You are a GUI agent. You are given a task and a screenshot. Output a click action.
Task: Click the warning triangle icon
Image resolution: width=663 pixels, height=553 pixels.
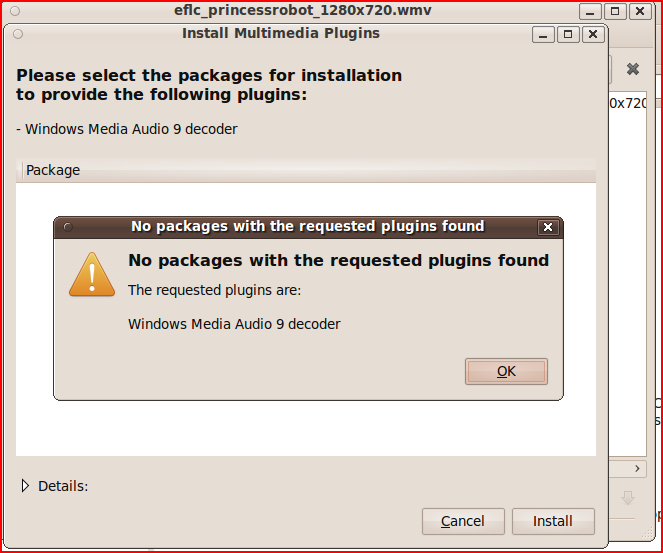point(92,273)
